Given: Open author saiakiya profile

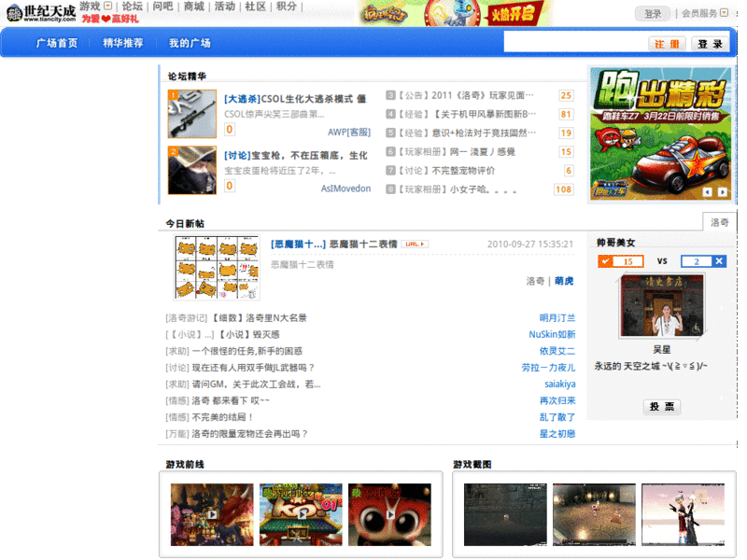Looking at the screenshot, I should pyautogui.click(x=559, y=384).
